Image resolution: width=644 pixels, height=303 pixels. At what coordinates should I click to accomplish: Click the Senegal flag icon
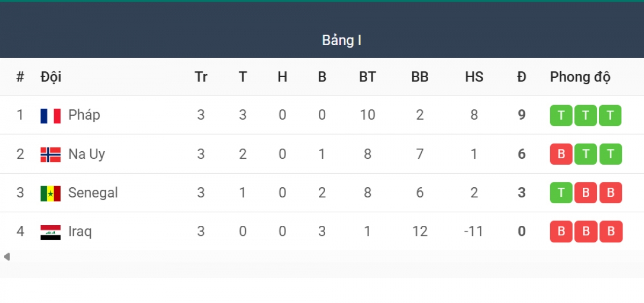pyautogui.click(x=50, y=193)
